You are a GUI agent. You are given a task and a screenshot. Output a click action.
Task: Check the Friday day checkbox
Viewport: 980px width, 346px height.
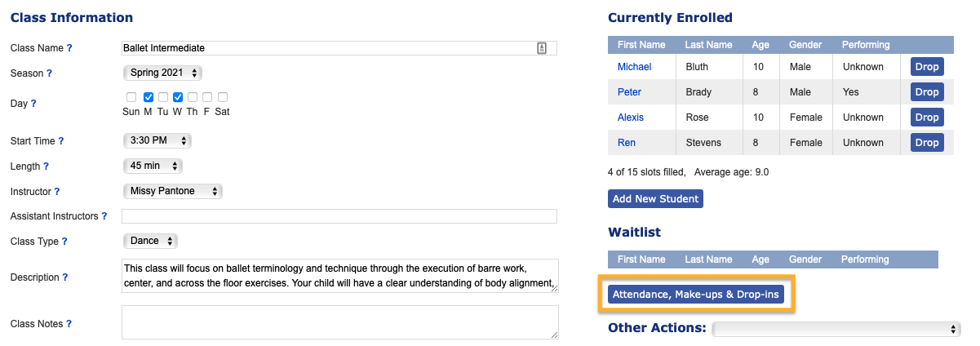pyautogui.click(x=207, y=98)
